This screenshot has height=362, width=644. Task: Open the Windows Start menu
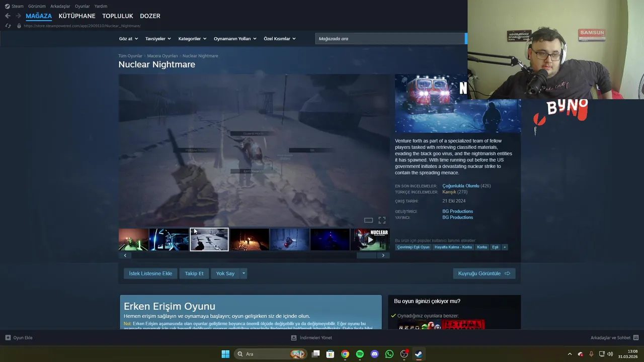click(225, 354)
